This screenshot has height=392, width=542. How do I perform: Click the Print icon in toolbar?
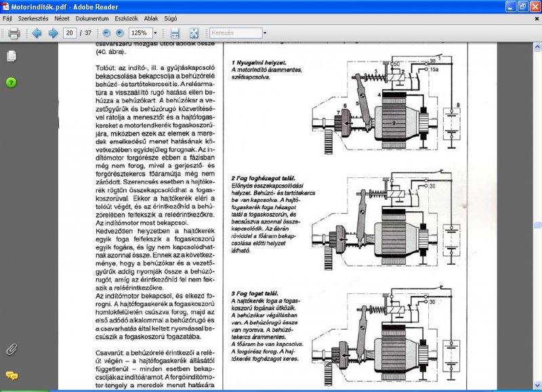click(14, 33)
